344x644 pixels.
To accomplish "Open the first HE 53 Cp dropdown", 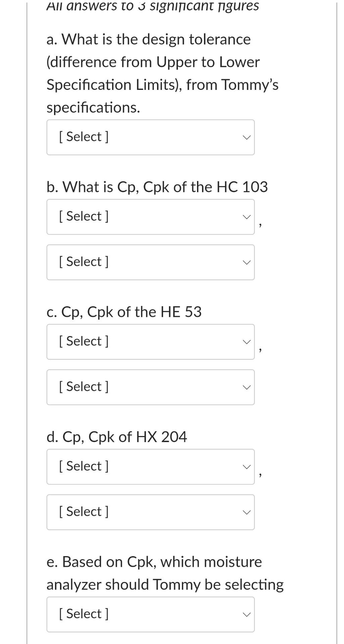I will point(150,342).
